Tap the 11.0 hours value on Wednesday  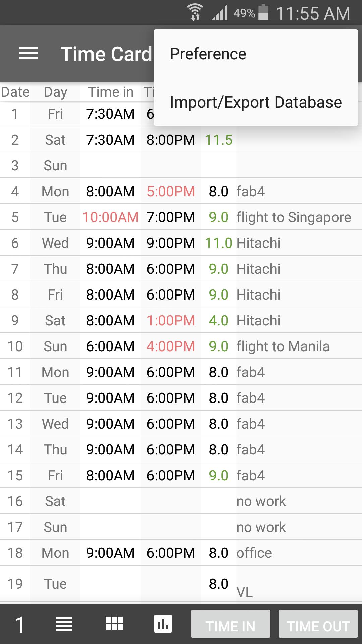pyautogui.click(x=219, y=243)
